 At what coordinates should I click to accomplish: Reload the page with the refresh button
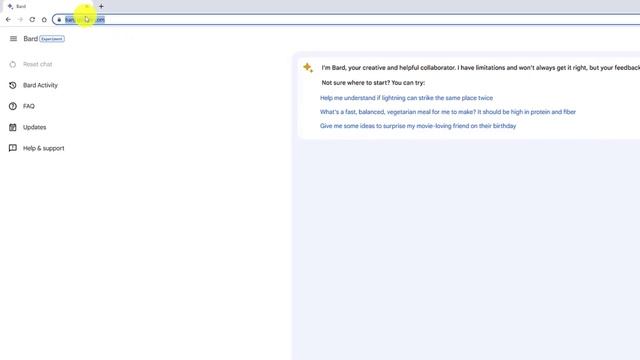tap(32, 20)
